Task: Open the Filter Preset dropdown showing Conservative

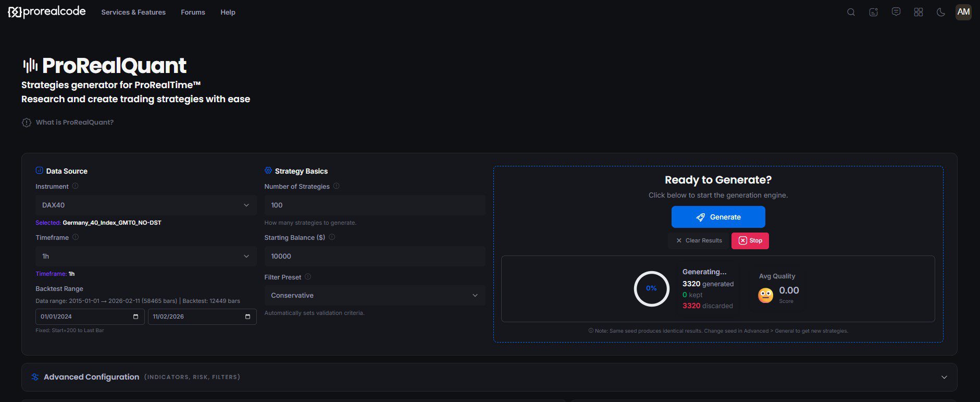Action: pos(375,295)
